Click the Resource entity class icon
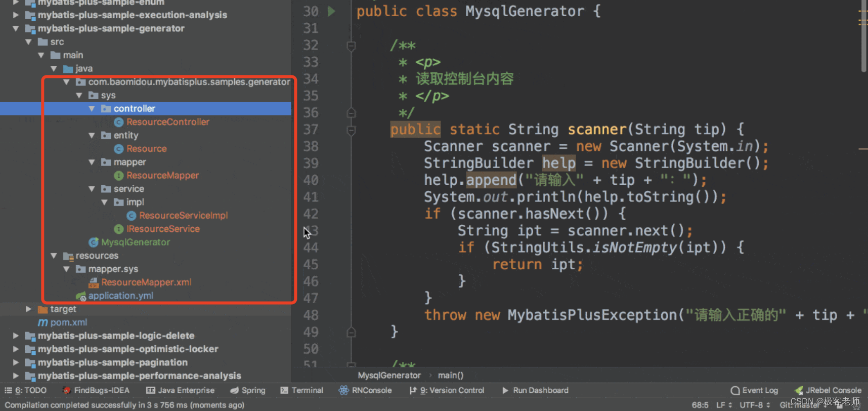This screenshot has width=868, height=411. coord(119,149)
